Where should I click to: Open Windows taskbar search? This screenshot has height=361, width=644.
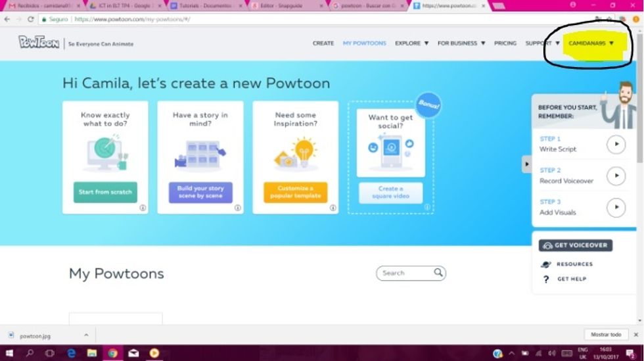[x=30, y=353]
